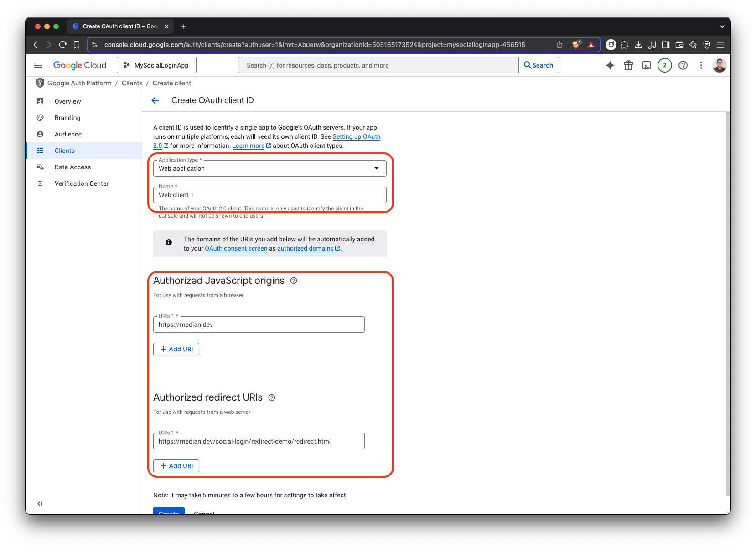Click the back arrow beside Create OAuth client ID
Image resolution: width=756 pixels, height=548 pixels.
[155, 100]
